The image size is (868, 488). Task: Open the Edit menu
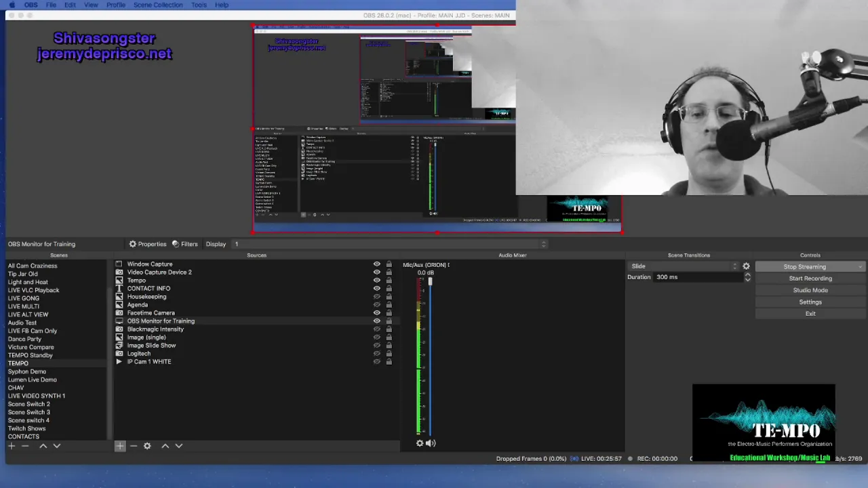(x=70, y=5)
